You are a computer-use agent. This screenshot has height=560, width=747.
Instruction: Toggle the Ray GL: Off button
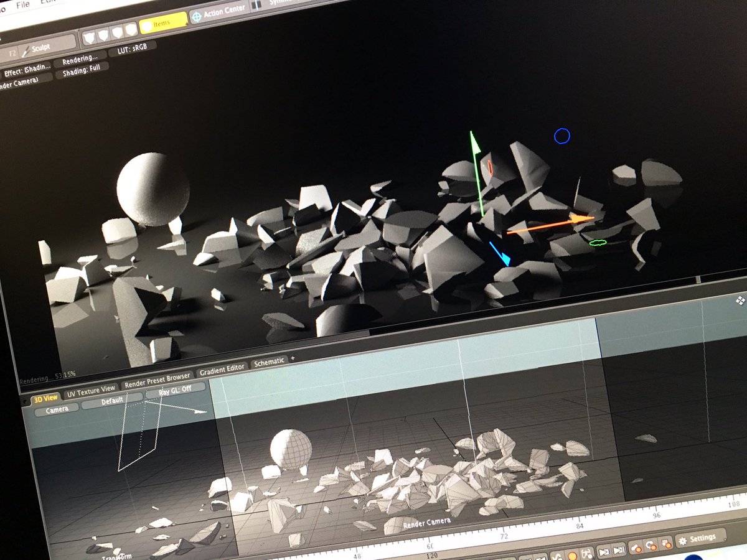176,391
